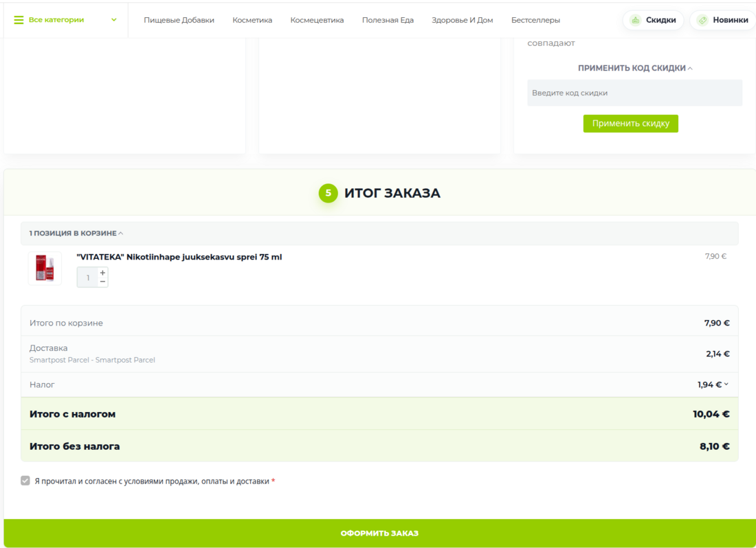Increase product quantity with plus button
The width and height of the screenshot is (756, 548).
(x=102, y=273)
